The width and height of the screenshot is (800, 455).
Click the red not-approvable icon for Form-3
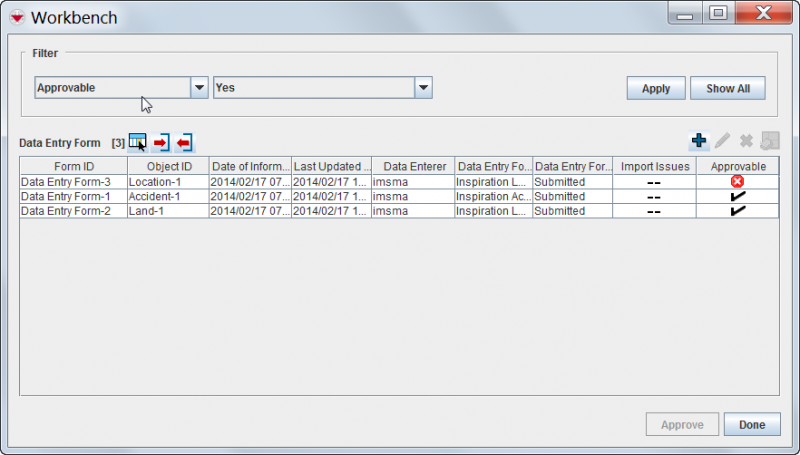738,182
